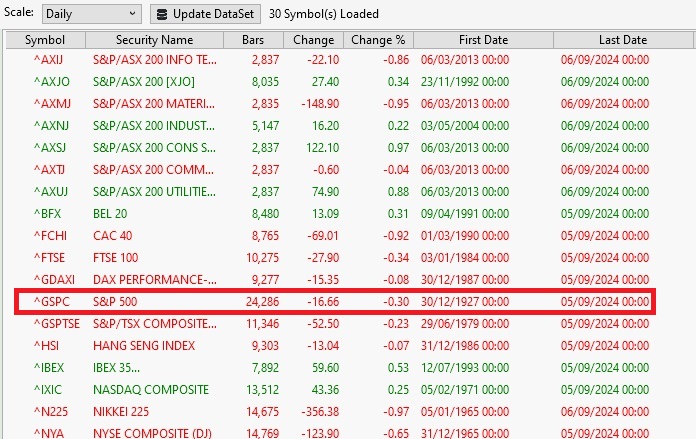
Task: Click the -0.30 change percent value
Action: click(396, 302)
